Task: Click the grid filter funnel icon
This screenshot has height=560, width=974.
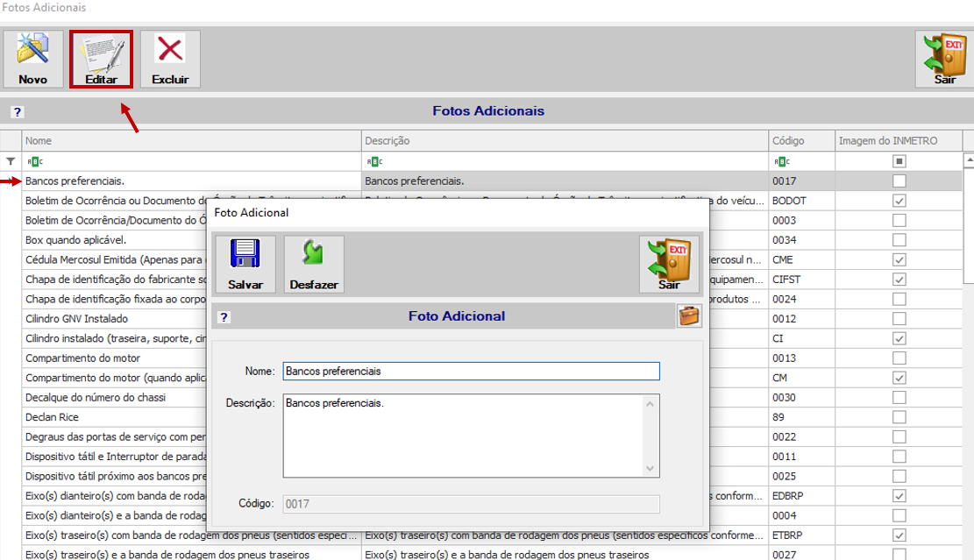Action: point(11,161)
